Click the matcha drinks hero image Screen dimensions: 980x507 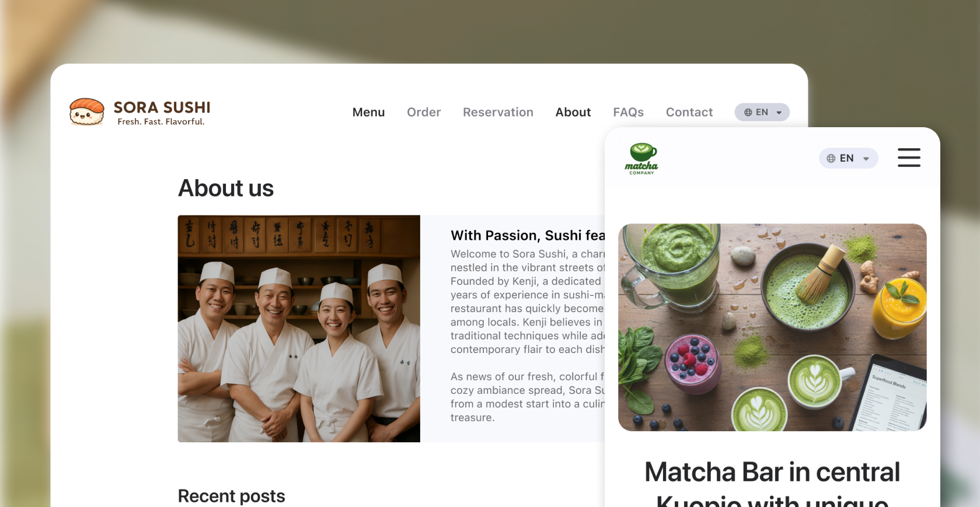coord(772,327)
